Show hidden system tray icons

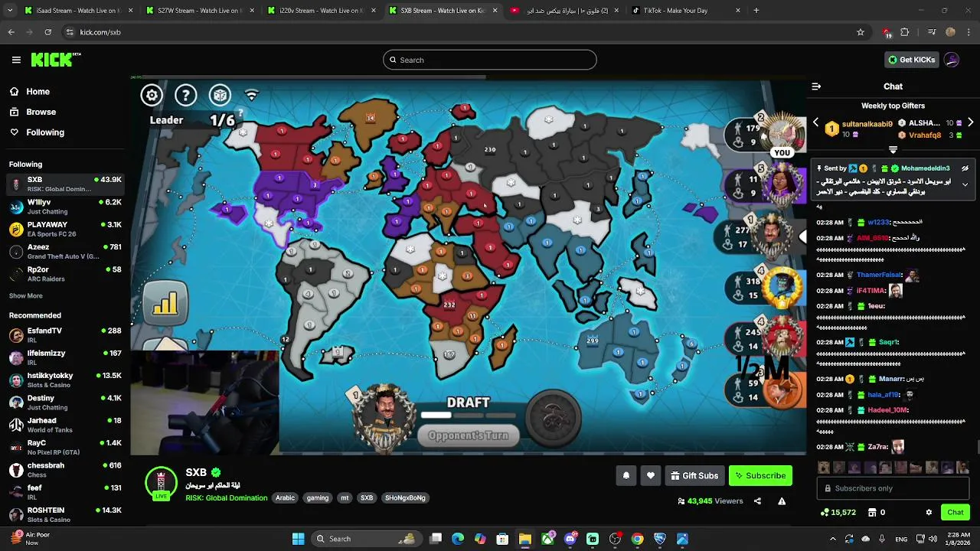point(833,539)
